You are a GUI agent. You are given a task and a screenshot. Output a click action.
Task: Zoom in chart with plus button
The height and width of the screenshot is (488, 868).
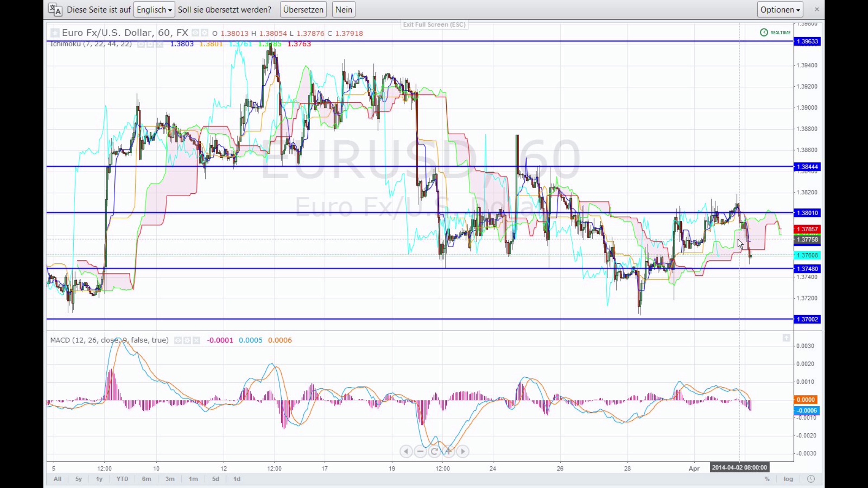pos(448,451)
